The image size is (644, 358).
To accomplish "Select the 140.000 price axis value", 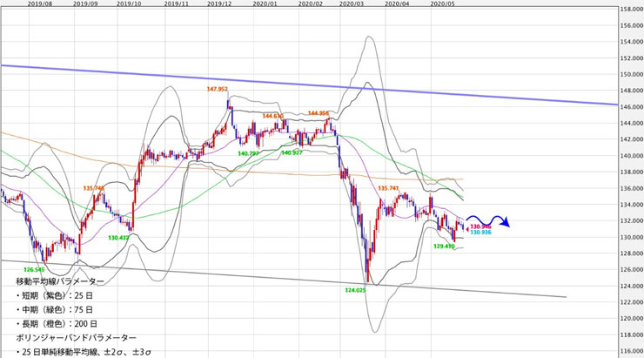I will pyautogui.click(x=632, y=156).
